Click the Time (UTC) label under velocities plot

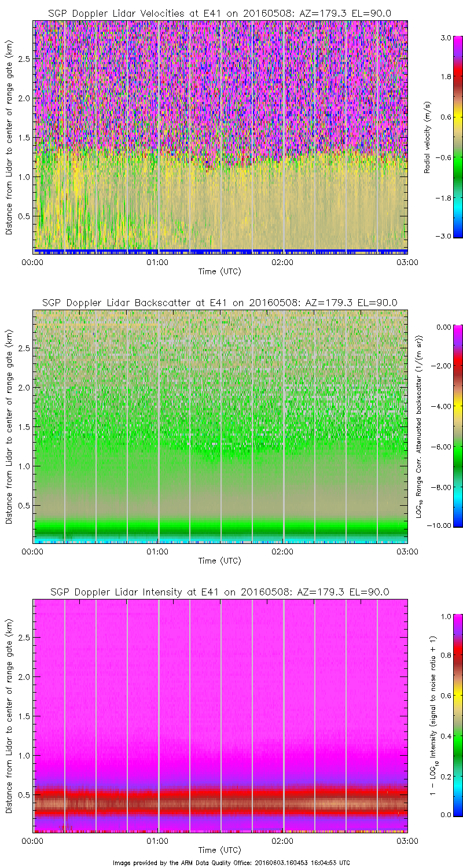click(x=219, y=271)
